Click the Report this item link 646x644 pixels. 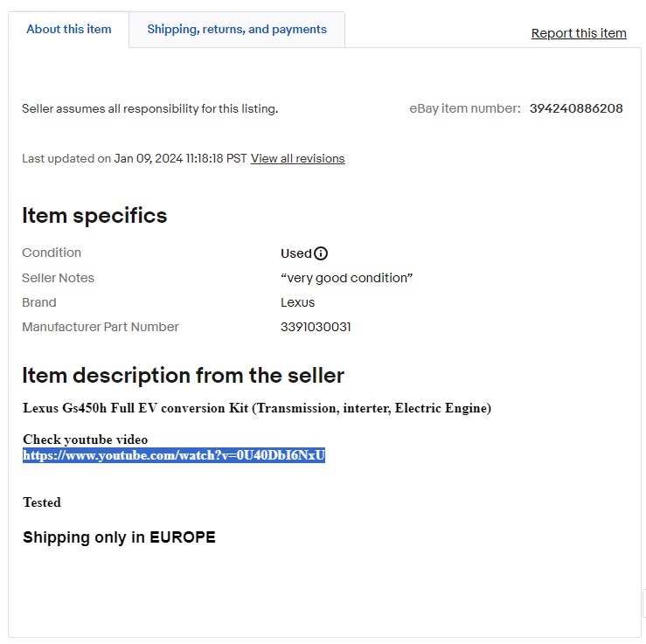pos(579,33)
